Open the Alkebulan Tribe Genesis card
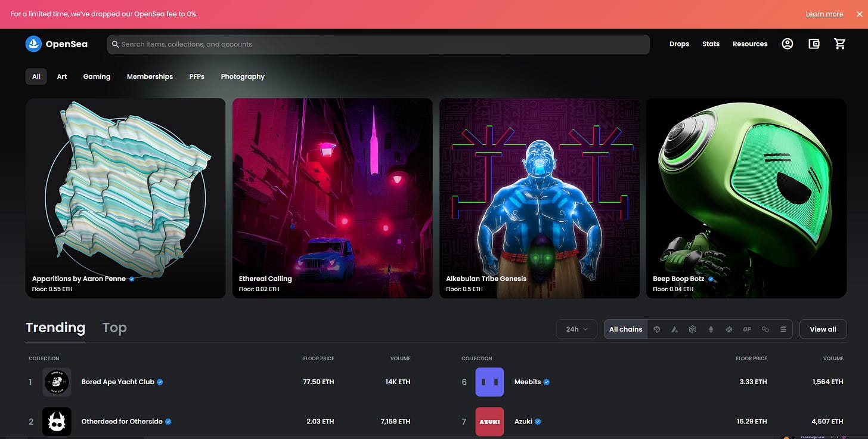Screen dimensions: 868x439 point(540,199)
